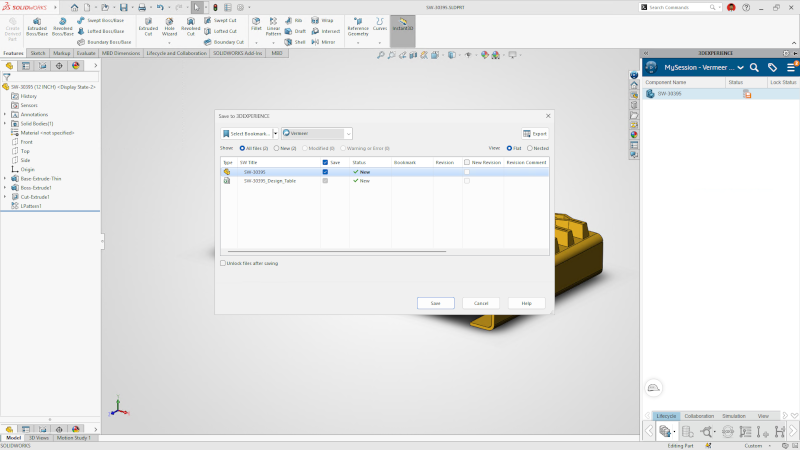
Task: Click the Reference Geometry tool
Action: [x=357, y=23]
